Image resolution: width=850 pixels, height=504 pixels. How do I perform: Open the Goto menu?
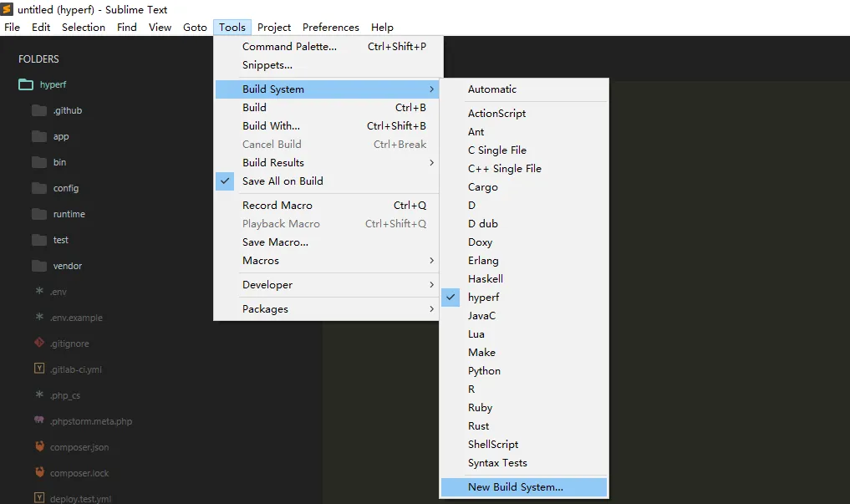pyautogui.click(x=195, y=27)
